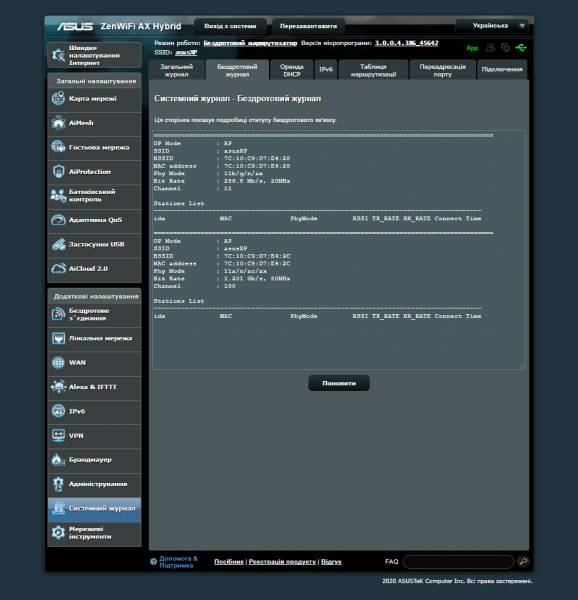Viewport: 578px width, 600px height.
Task: Open the Переадресація порту tab
Action: [x=443, y=70]
